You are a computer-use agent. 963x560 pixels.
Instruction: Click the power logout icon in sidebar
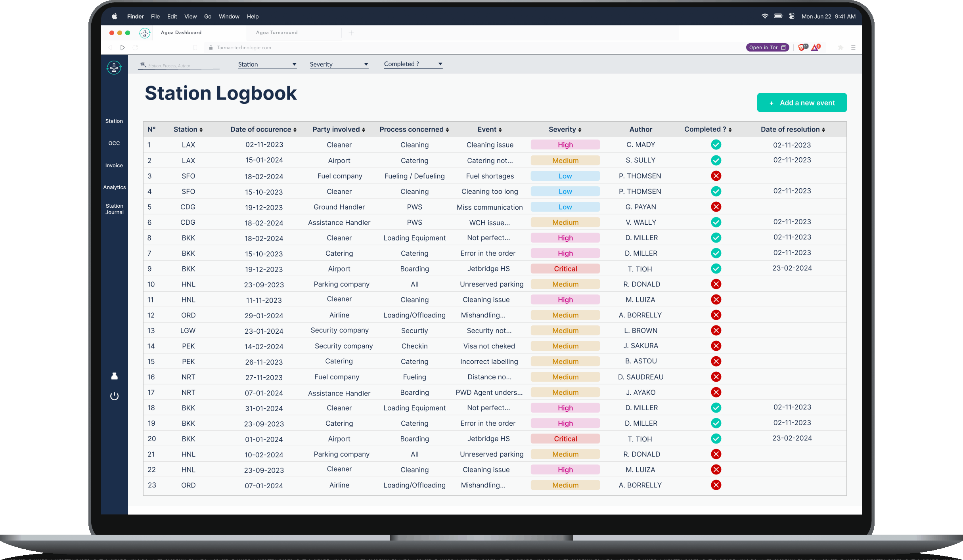(x=114, y=396)
